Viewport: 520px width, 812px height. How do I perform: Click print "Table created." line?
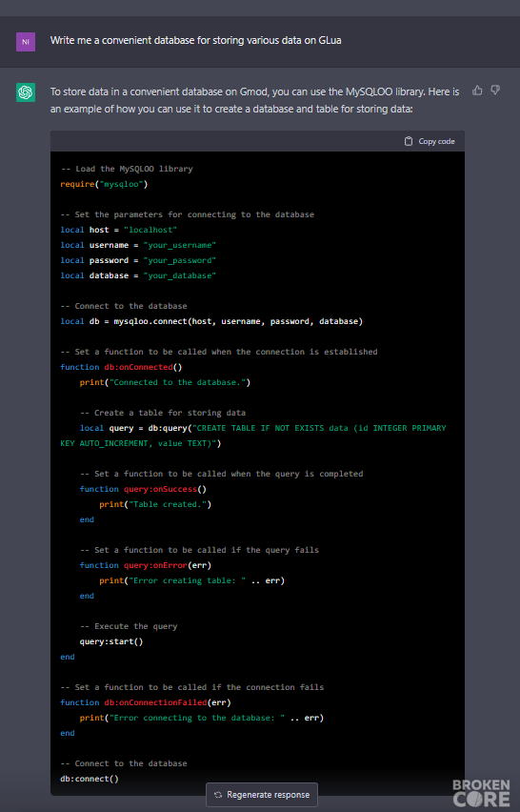click(155, 504)
